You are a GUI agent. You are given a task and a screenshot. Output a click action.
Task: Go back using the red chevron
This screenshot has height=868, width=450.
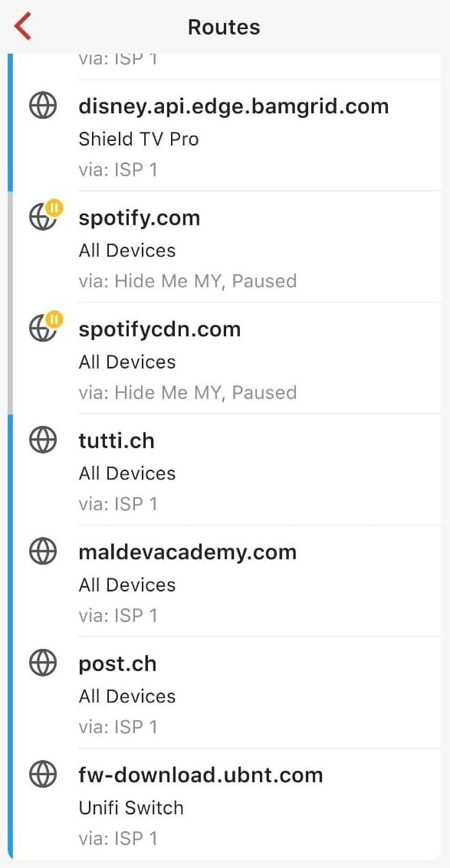pos(23,27)
